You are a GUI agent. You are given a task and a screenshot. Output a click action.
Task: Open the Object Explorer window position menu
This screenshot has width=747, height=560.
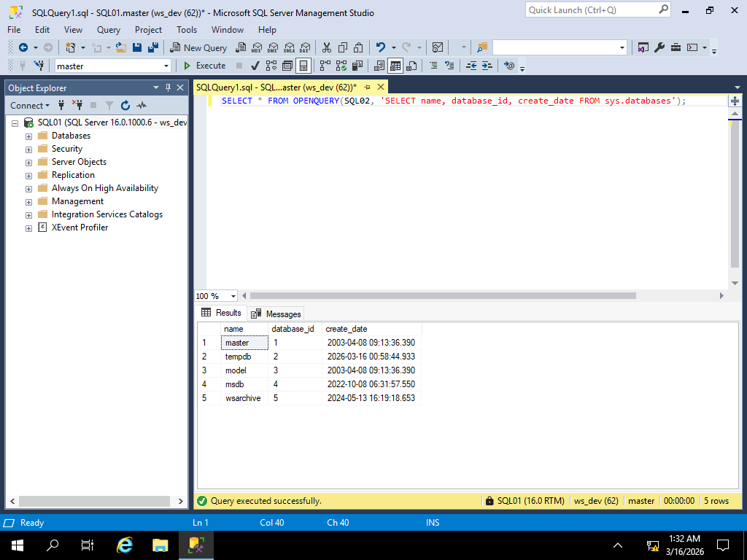coord(156,87)
